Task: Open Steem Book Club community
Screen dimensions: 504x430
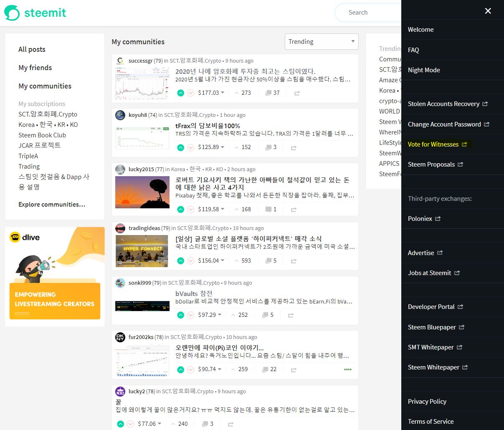Action: pyautogui.click(x=42, y=135)
